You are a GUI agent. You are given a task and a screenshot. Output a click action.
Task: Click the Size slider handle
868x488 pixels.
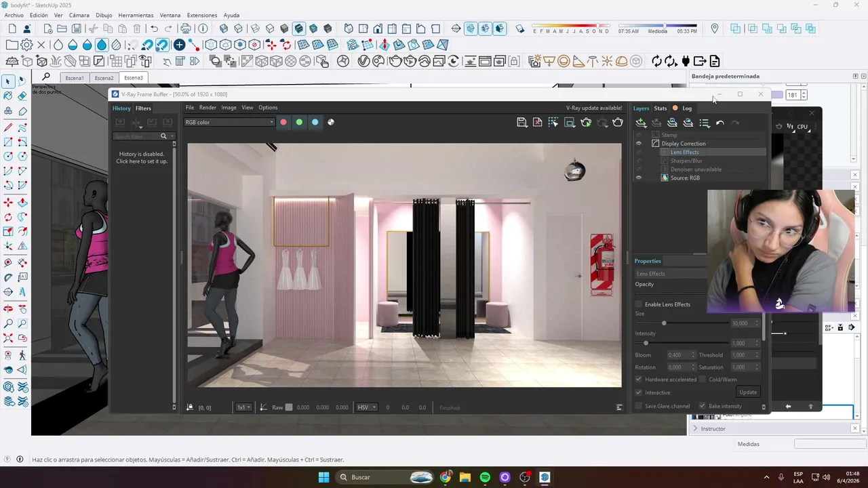pos(664,323)
